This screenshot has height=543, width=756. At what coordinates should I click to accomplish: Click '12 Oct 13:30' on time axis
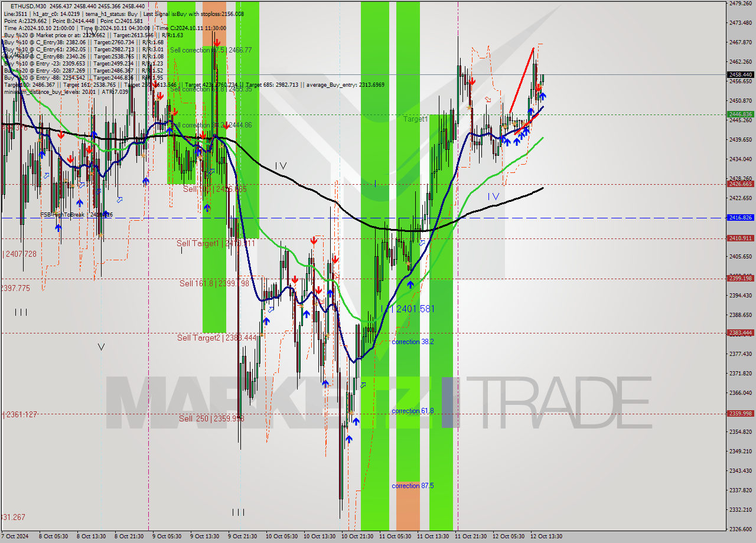pyautogui.click(x=546, y=537)
